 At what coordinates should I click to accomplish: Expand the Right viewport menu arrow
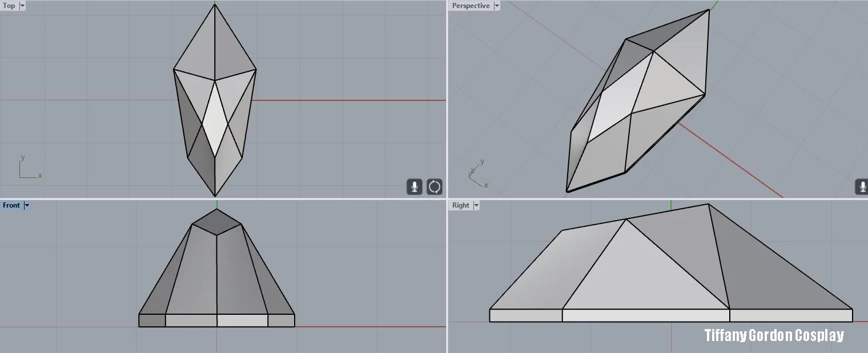(x=476, y=205)
